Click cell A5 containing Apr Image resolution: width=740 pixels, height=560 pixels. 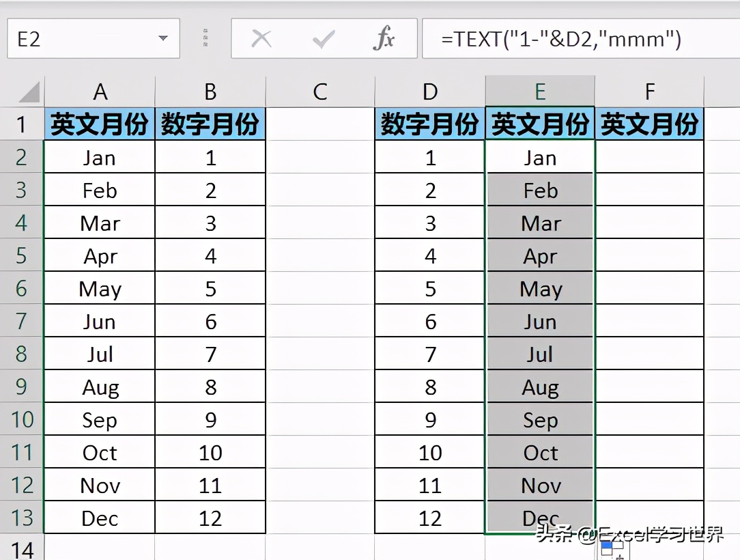click(x=100, y=255)
